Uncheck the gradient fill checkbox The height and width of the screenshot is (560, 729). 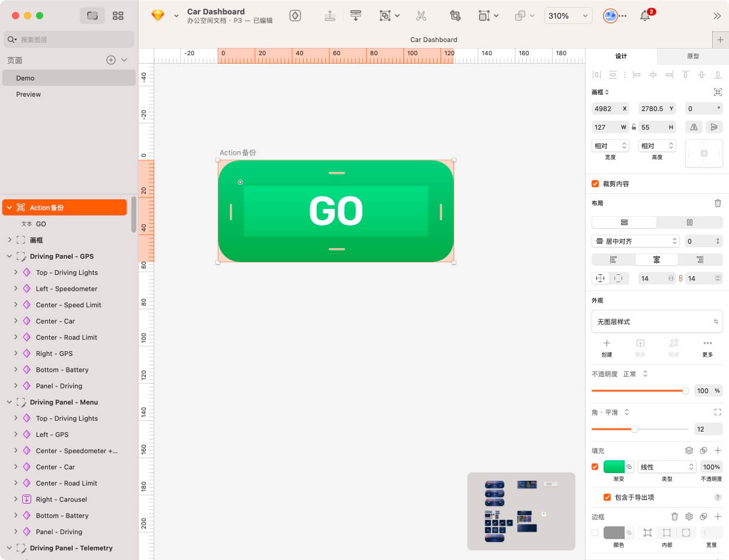click(x=595, y=467)
